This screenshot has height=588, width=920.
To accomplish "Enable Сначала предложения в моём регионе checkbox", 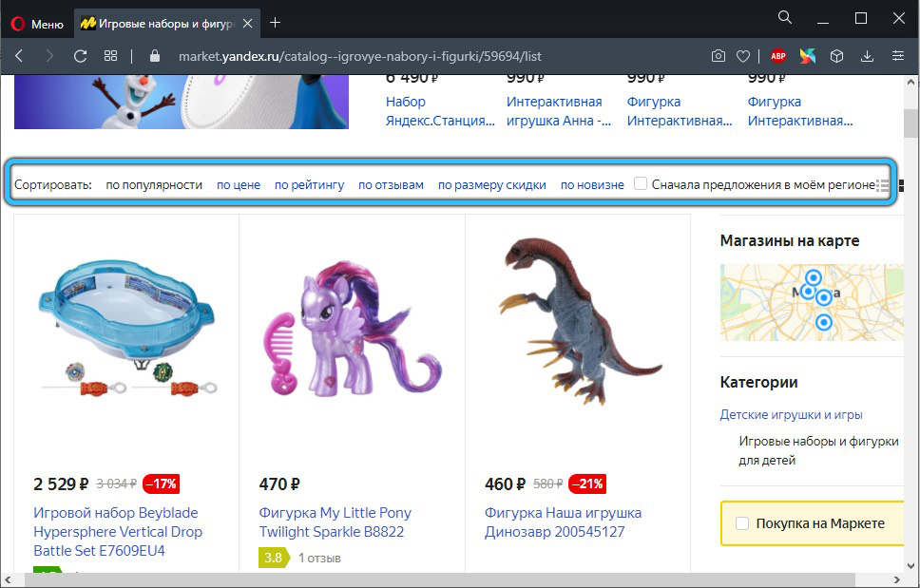I will (641, 184).
